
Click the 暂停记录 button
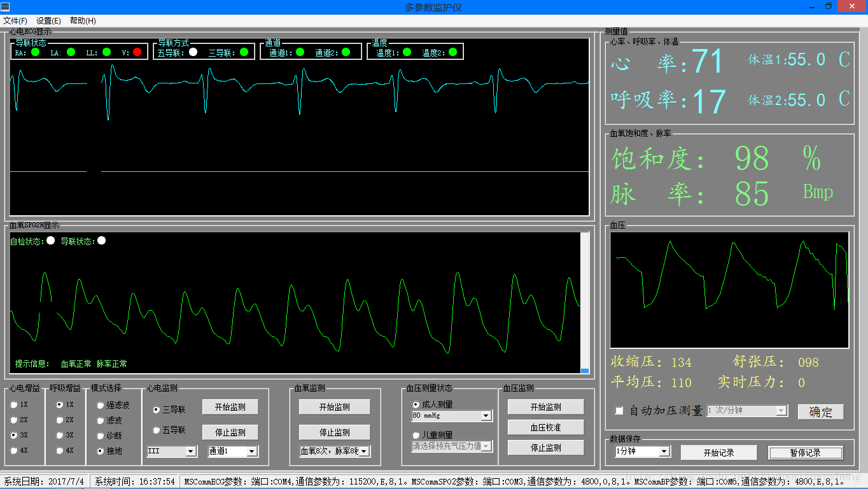[x=806, y=453]
